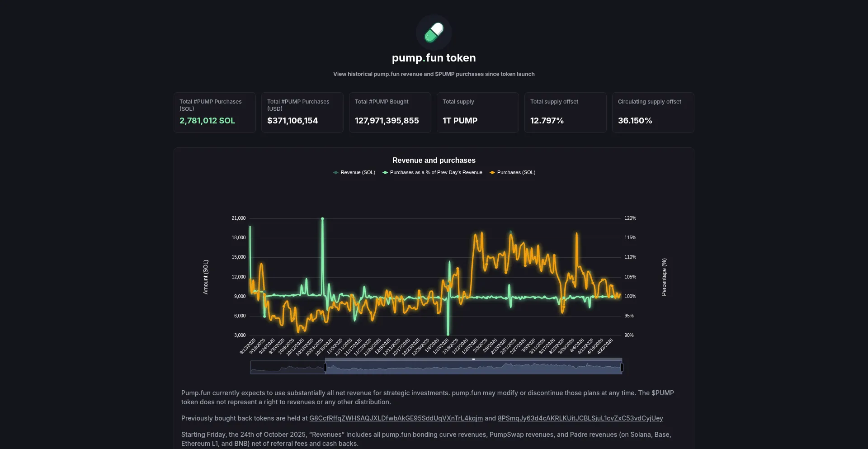
Task: Click the page subtitle about historical revenue
Action: coord(434,74)
